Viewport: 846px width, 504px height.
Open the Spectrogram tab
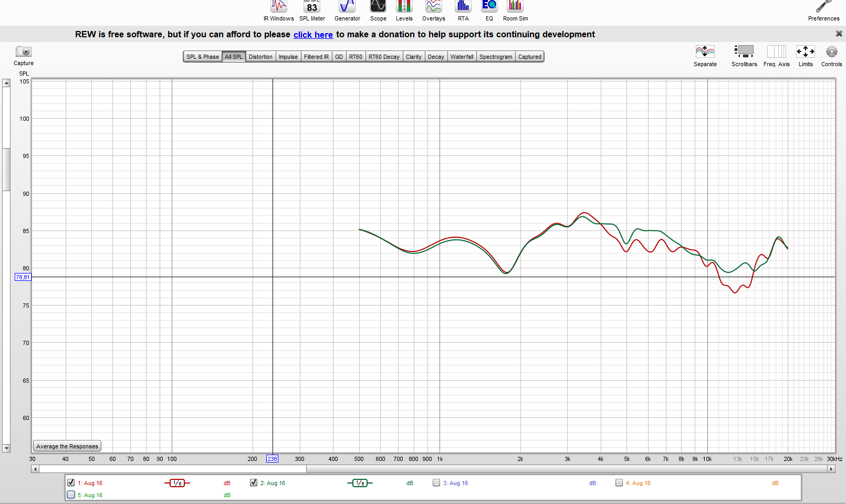pyautogui.click(x=496, y=57)
